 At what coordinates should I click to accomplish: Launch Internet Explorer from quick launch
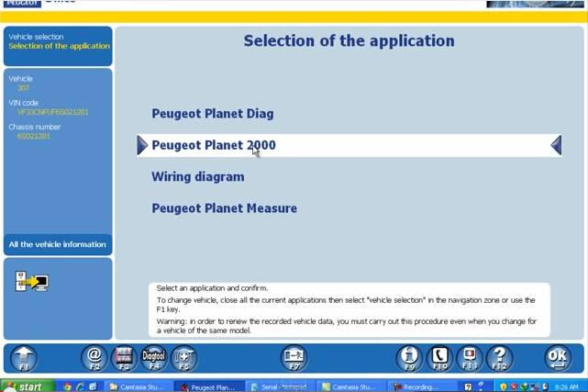click(80, 386)
